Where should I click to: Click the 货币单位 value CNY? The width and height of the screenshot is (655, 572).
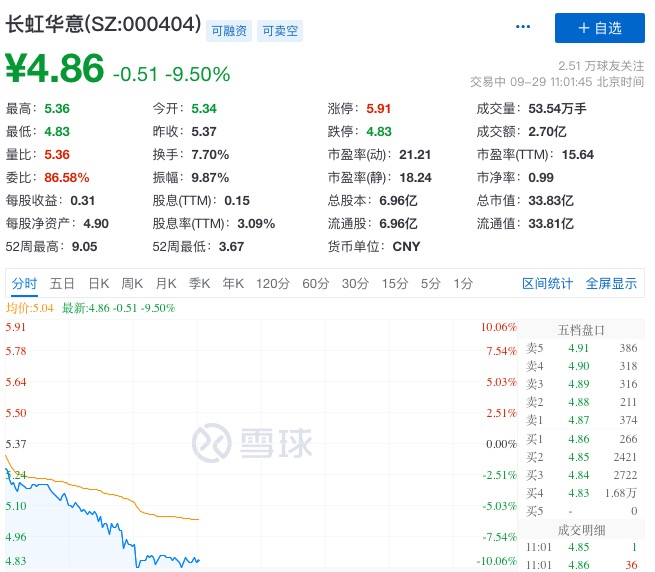point(406,247)
